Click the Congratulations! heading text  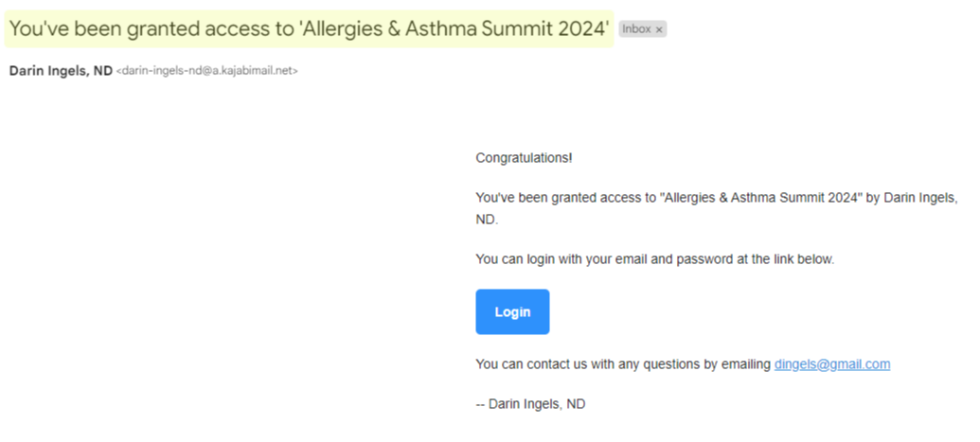coord(524,157)
